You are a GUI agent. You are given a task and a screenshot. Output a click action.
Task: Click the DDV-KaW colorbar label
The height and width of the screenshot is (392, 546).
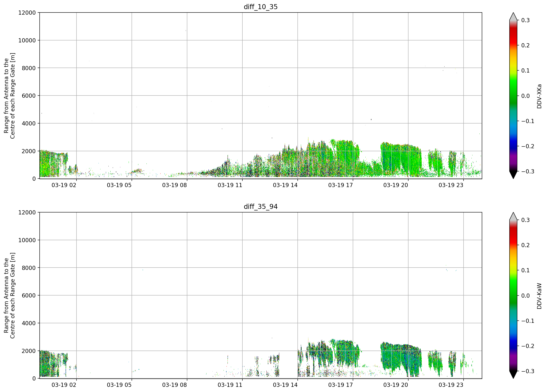tap(539, 296)
